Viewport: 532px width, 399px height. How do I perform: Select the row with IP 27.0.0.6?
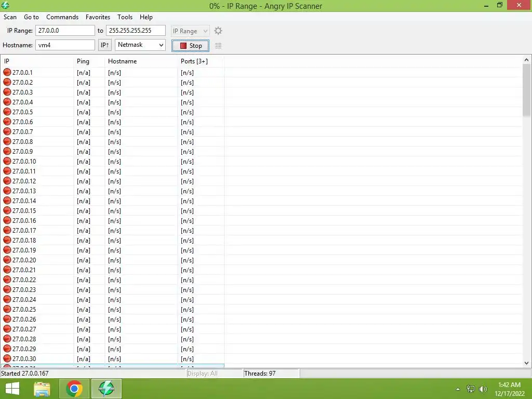112,122
